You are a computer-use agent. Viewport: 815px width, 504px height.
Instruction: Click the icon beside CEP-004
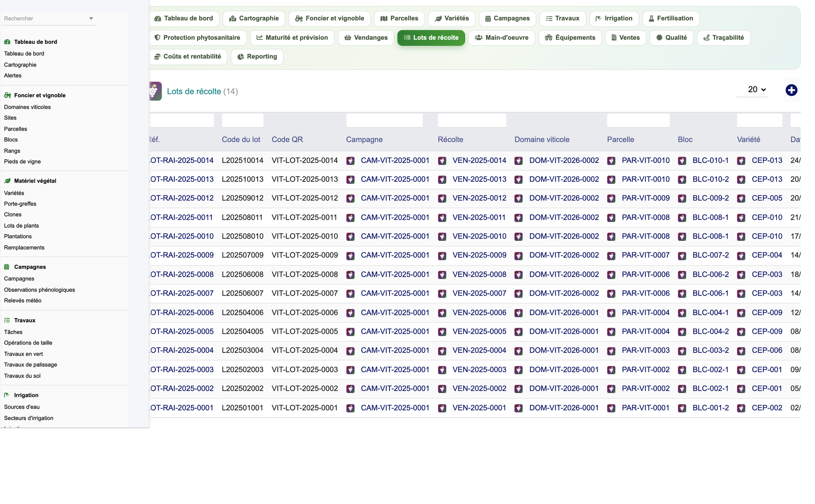point(741,255)
